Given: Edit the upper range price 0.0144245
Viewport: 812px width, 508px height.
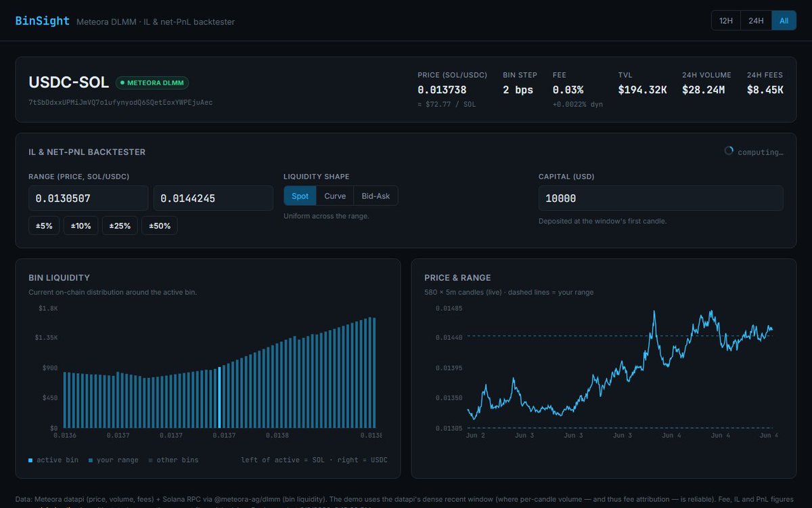Looking at the screenshot, I should coord(213,198).
